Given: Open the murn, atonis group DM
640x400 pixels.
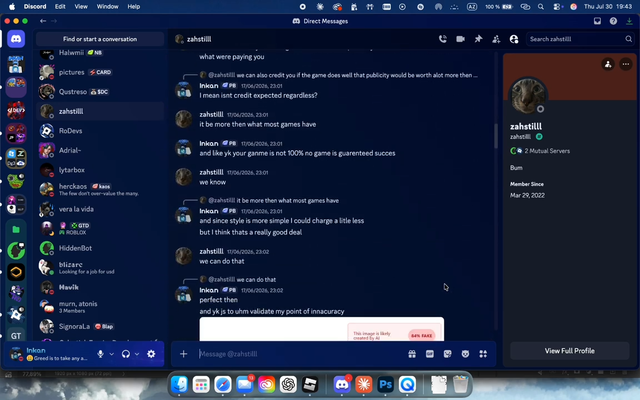Looking at the screenshot, I should pyautogui.click(x=100, y=307).
